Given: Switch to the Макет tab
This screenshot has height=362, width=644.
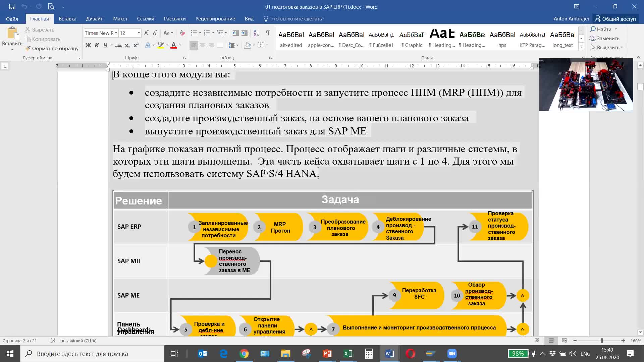Looking at the screenshot, I should click(120, 19).
